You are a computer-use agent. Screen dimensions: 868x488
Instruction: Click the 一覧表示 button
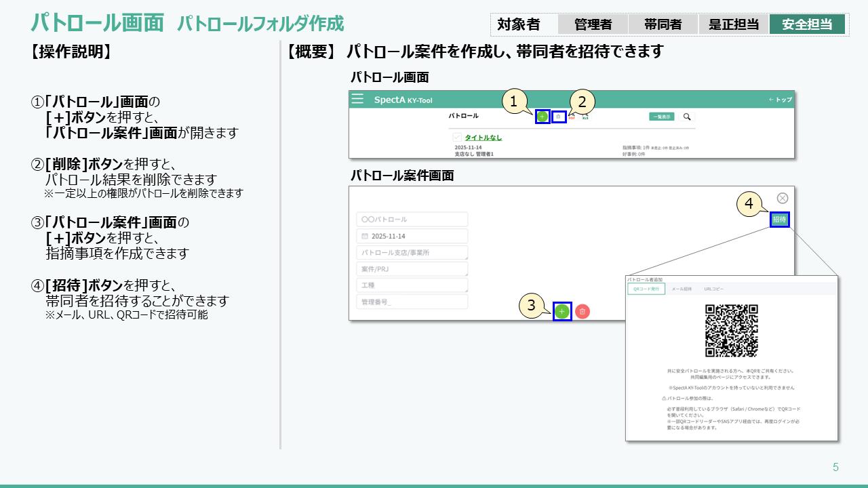click(x=661, y=117)
